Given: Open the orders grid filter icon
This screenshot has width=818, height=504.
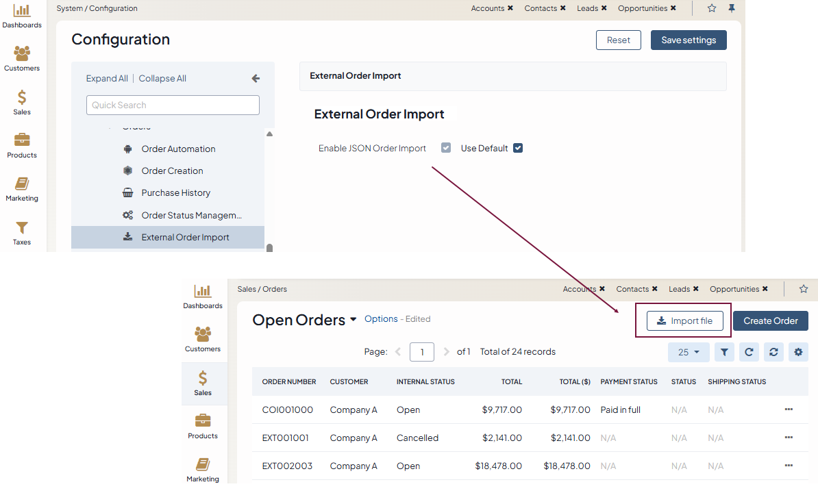Looking at the screenshot, I should coord(724,352).
